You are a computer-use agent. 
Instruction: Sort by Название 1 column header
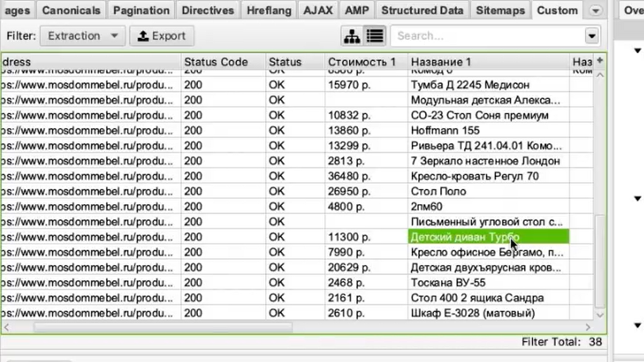441,62
